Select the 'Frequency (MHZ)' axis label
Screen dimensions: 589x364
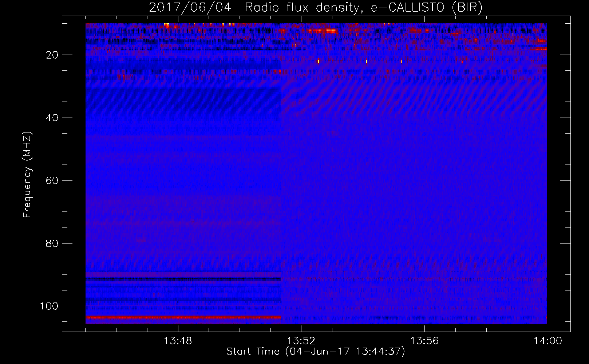[x=27, y=175]
